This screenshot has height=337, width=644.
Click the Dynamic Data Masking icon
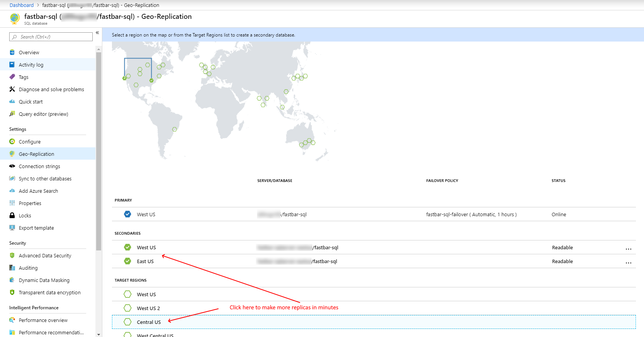[x=12, y=280]
